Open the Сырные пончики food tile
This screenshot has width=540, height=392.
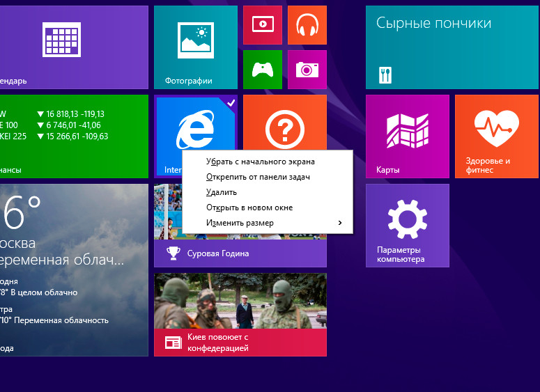pos(452,46)
